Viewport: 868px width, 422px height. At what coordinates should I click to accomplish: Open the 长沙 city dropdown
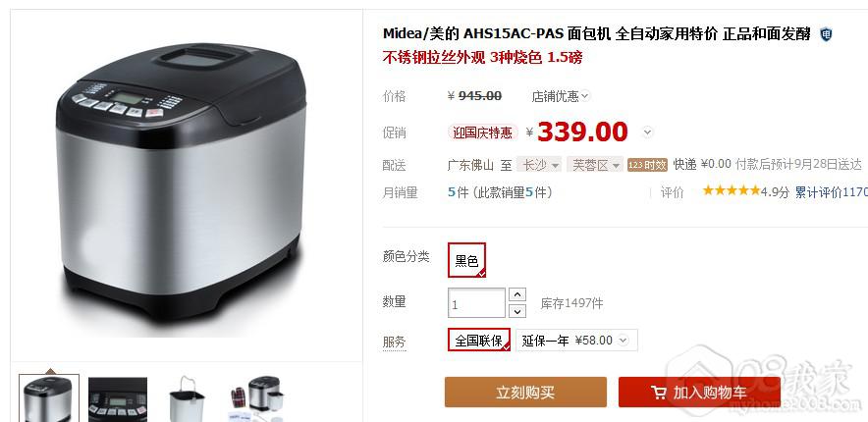[x=540, y=165]
